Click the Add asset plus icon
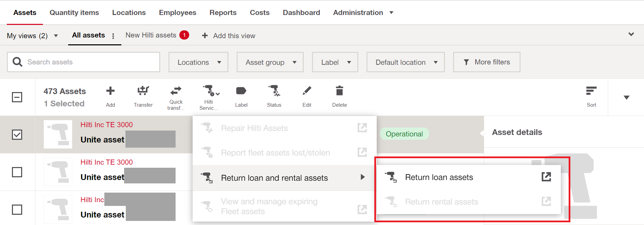 coord(110,91)
